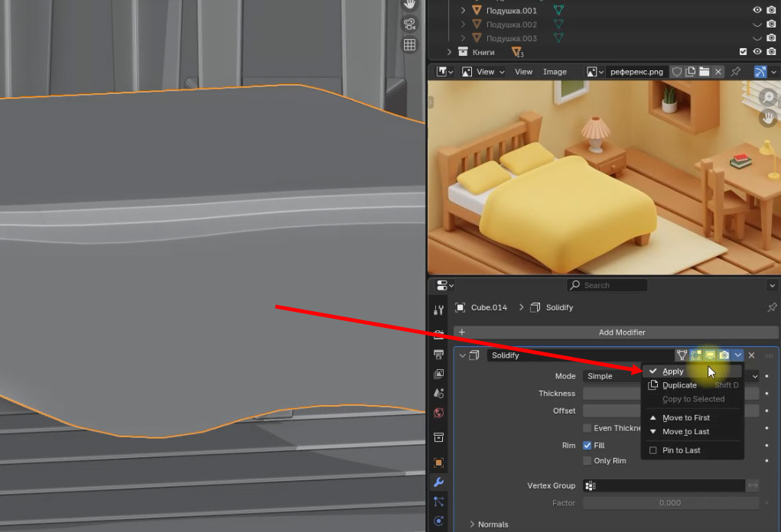This screenshot has height=532, width=781.
Task: Click the World properties globe icon
Action: (438, 413)
